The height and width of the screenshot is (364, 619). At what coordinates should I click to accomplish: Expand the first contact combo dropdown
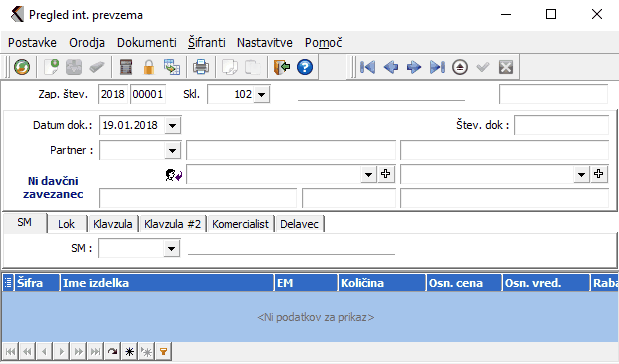[x=368, y=174]
